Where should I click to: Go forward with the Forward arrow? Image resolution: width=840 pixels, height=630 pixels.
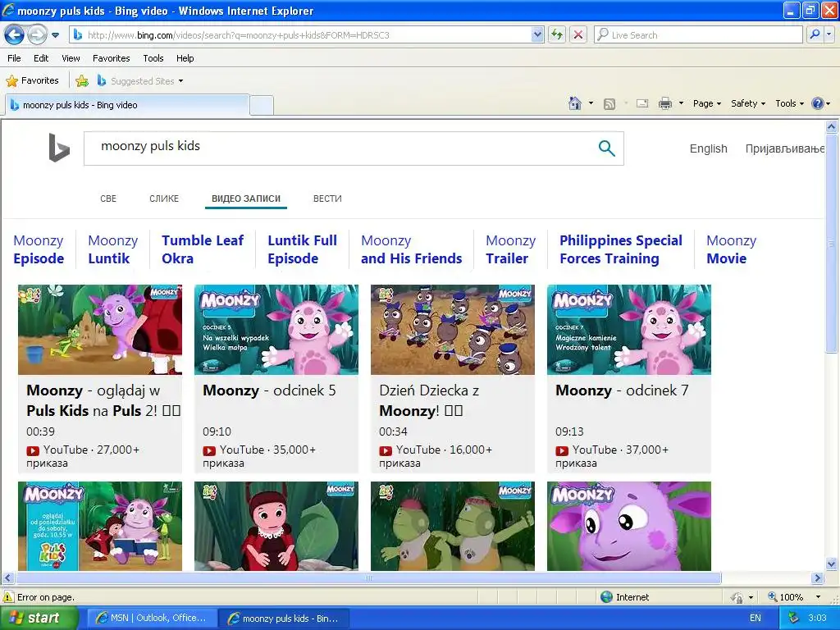click(x=36, y=35)
